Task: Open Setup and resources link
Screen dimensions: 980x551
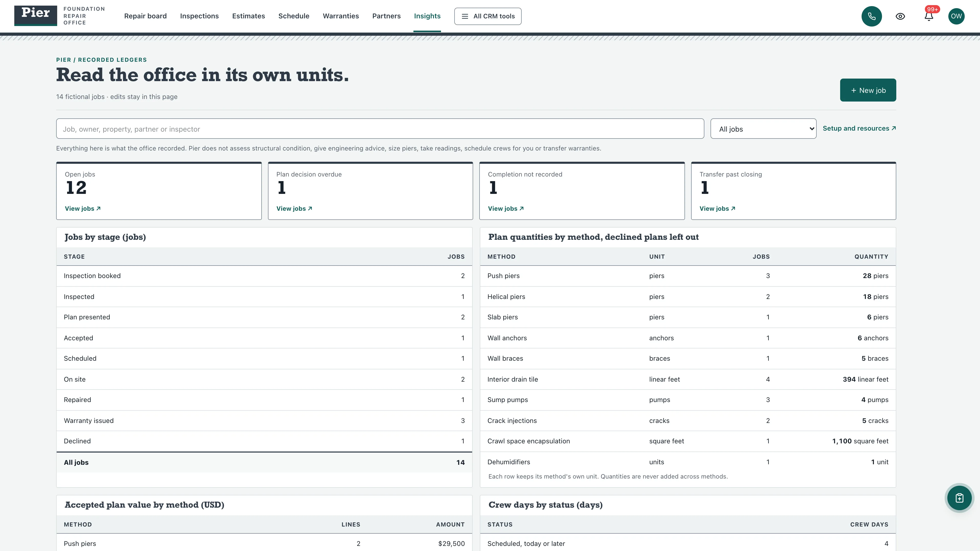Action: 859,129
